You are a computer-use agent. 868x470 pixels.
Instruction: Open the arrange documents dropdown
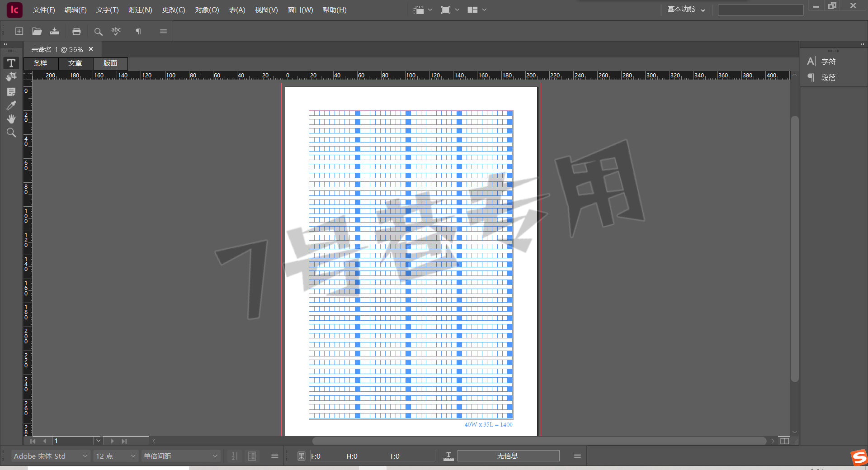[477, 9]
